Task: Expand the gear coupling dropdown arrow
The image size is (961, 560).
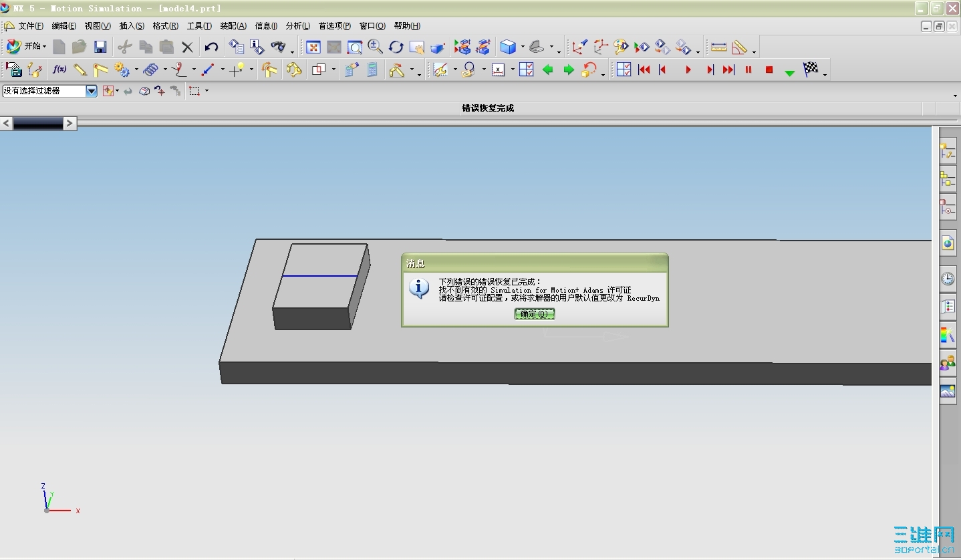Action: pos(136,70)
